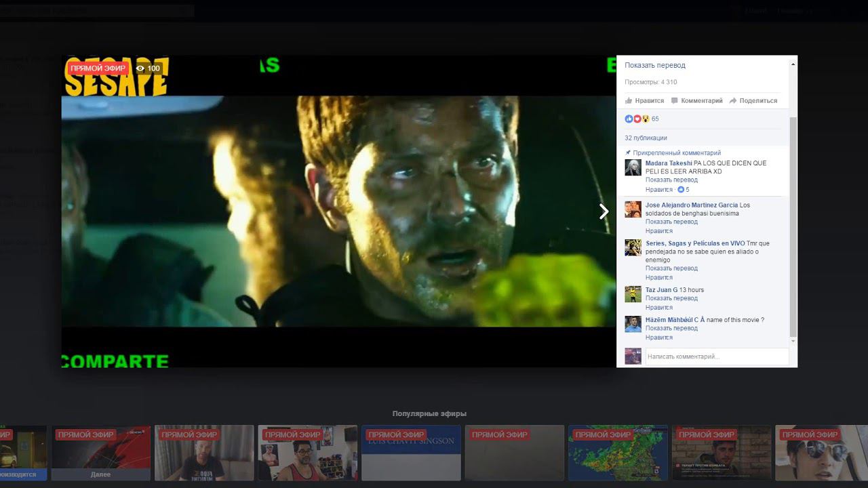Click the pin icon of the pinned comment
This screenshot has height=488, width=868.
pos(628,152)
